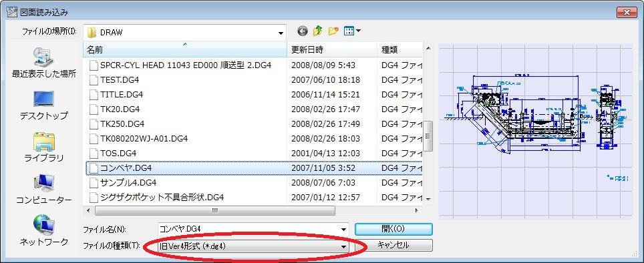
Task: Click date 2007/01/12 12:57 cell
Action: coord(326,198)
